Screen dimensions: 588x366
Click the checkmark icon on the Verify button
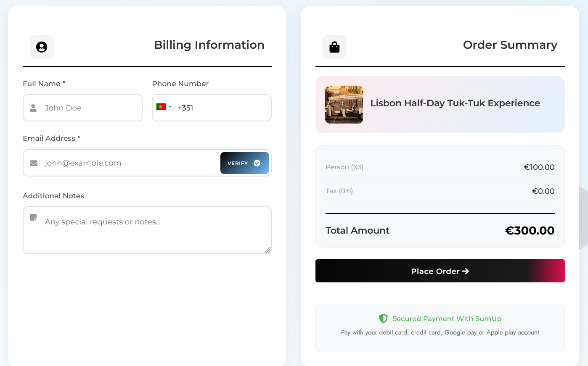tap(257, 163)
